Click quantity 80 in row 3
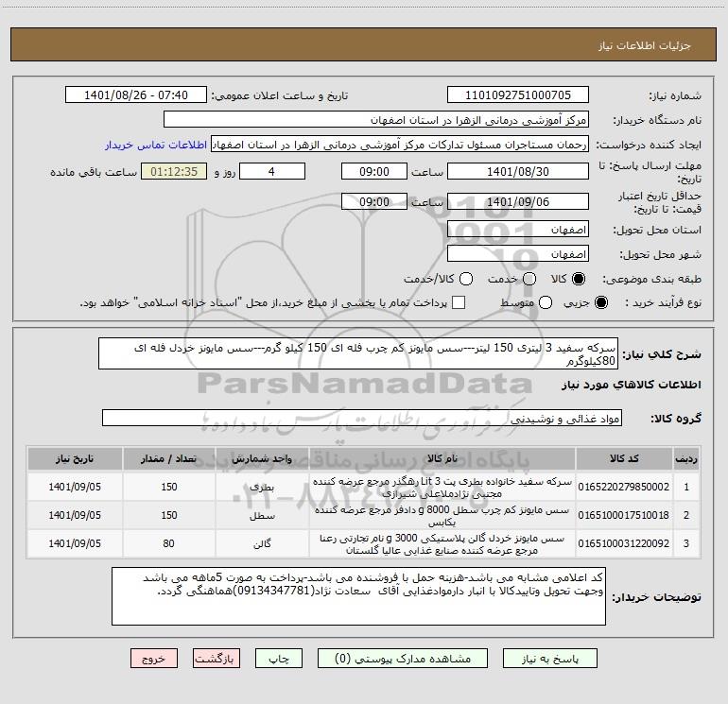 point(169,543)
